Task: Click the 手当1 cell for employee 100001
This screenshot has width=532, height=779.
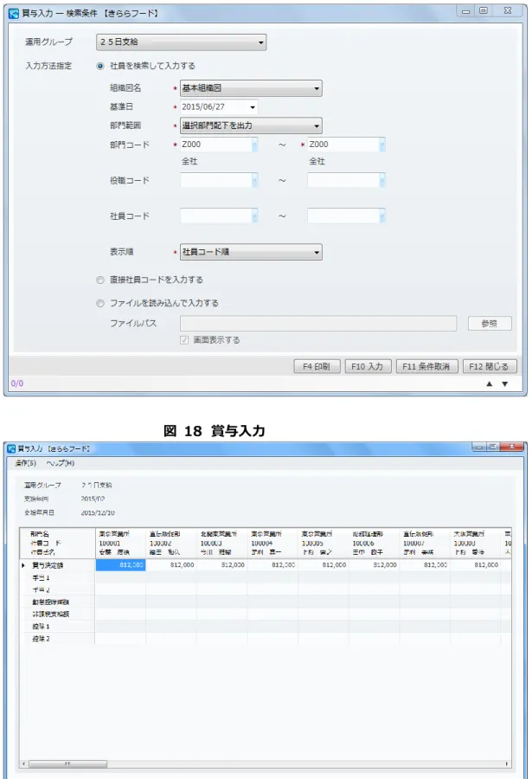Action: click(120, 577)
